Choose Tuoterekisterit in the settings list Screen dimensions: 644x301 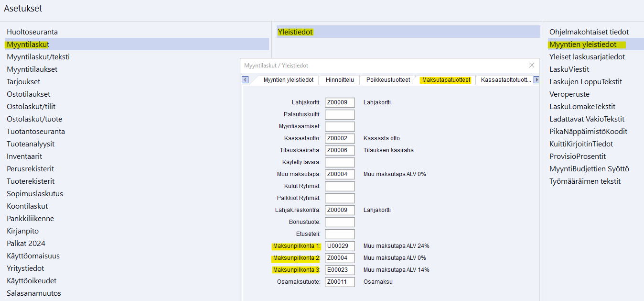[x=31, y=181]
